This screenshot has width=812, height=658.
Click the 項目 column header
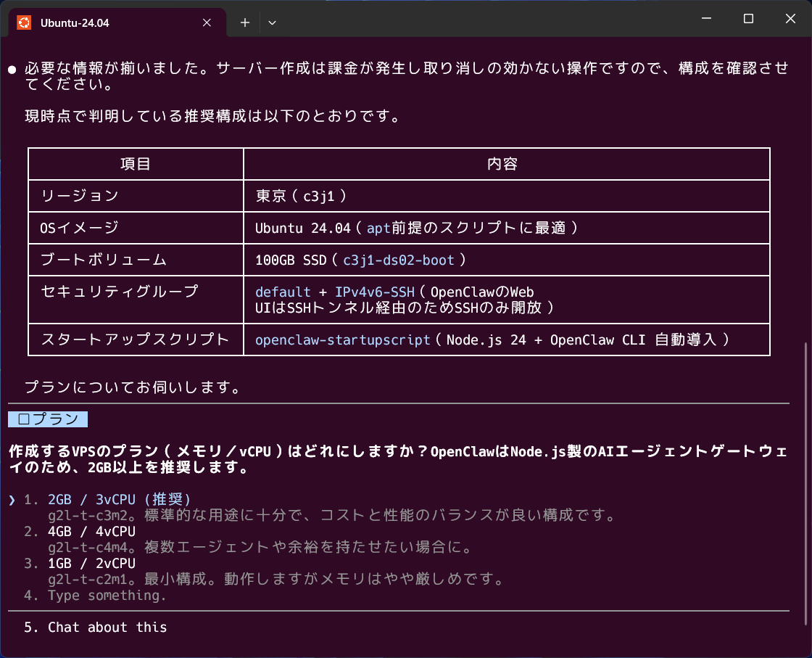(x=136, y=164)
